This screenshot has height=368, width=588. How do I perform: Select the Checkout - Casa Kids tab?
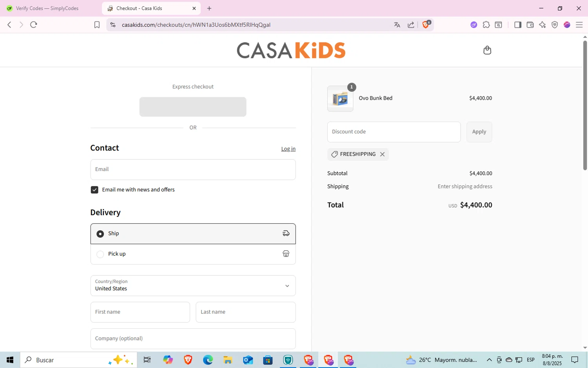tap(151, 8)
